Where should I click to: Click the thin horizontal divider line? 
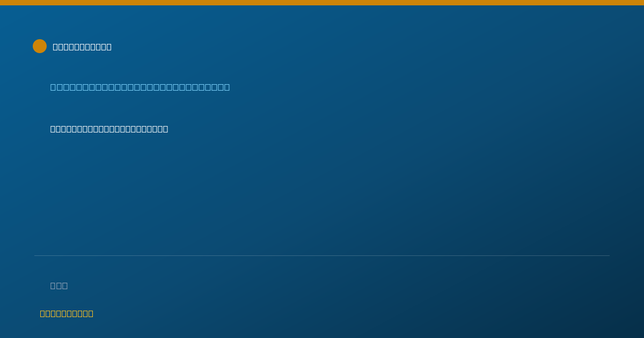point(322,255)
